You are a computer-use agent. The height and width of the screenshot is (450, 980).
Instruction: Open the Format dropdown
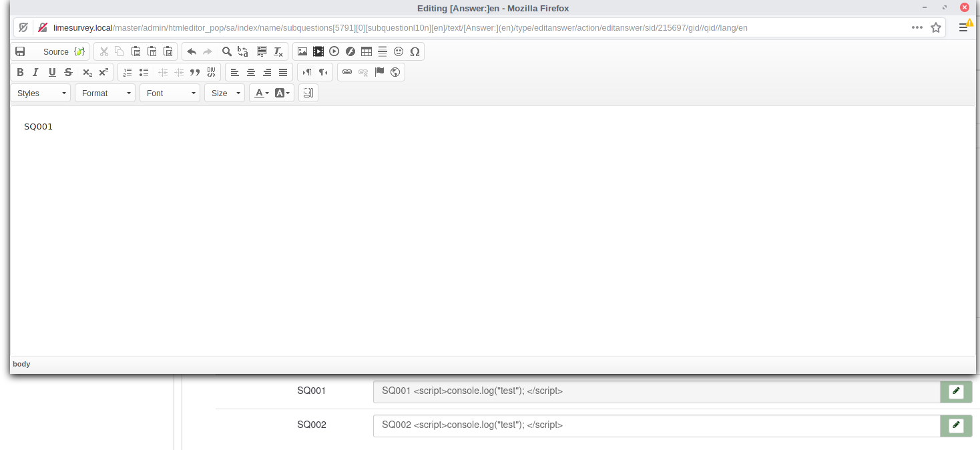coord(105,93)
